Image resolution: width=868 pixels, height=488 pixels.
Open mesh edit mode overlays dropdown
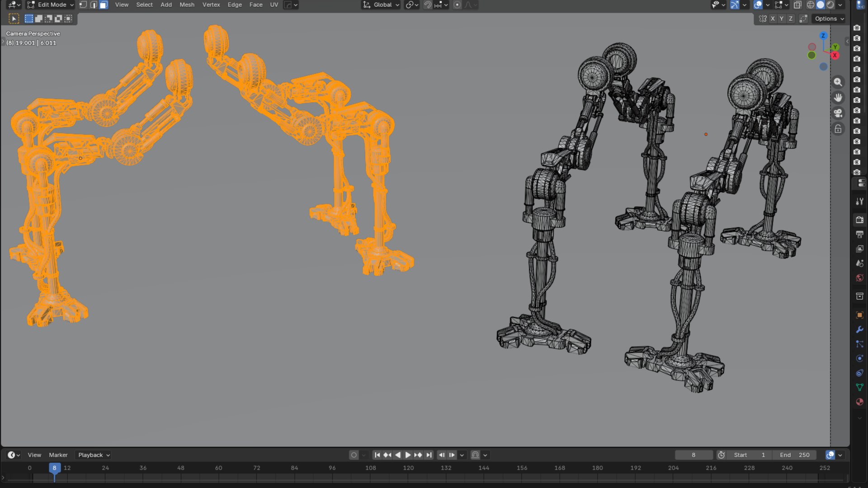(x=781, y=5)
